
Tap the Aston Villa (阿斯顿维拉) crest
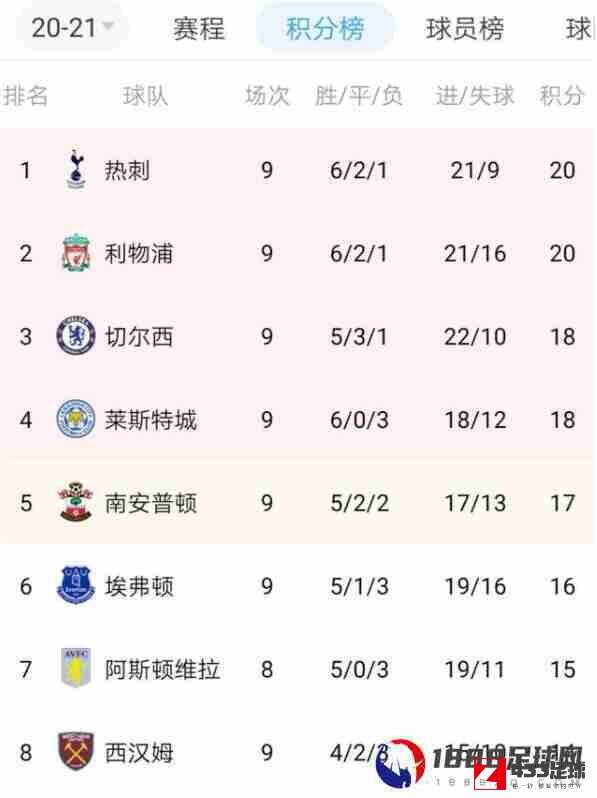(76, 668)
